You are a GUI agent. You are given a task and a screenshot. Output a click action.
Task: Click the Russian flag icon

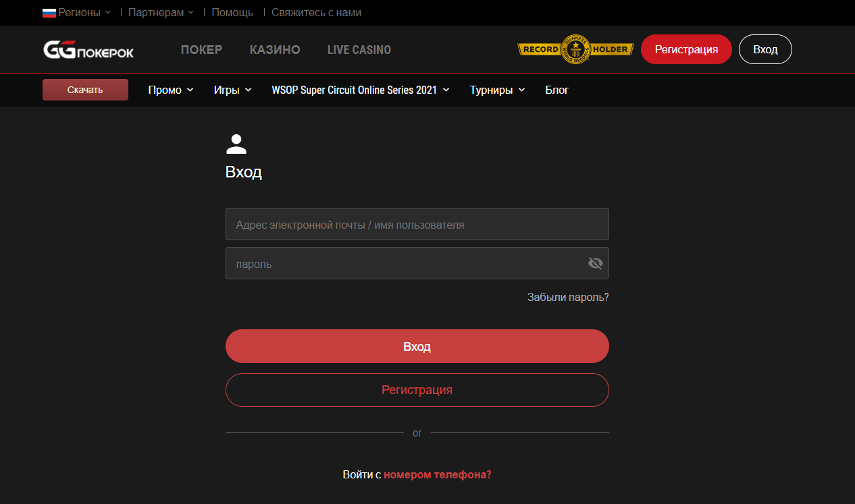[x=49, y=13]
